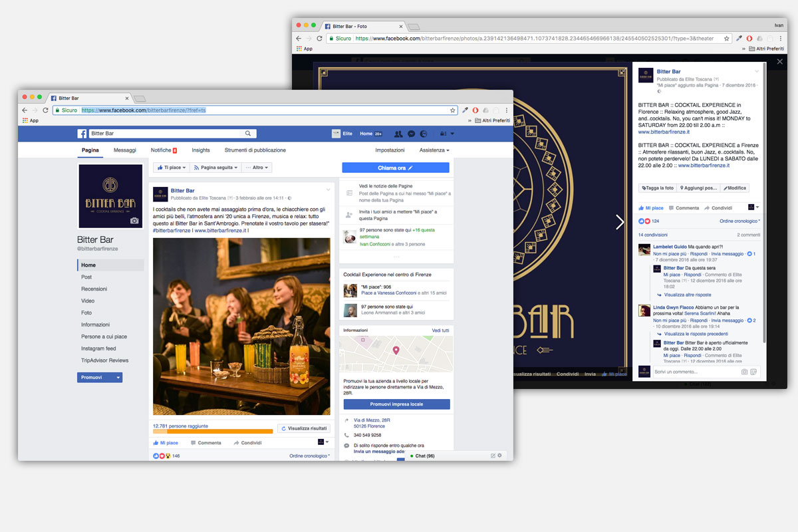Open the globe notifications icon in the blue bar
Image resolution: width=798 pixels, height=532 pixels.
(424, 134)
